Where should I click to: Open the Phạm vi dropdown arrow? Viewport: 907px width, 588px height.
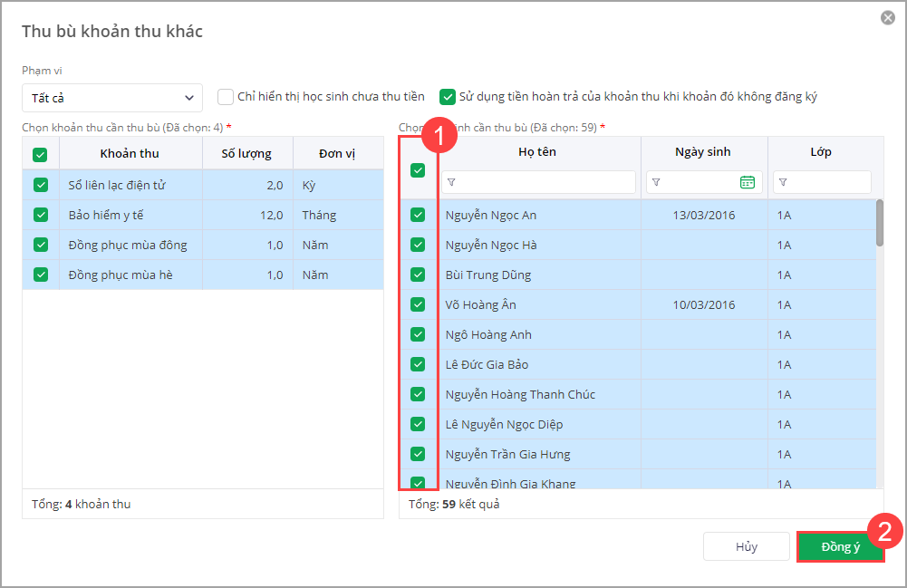[x=189, y=97]
